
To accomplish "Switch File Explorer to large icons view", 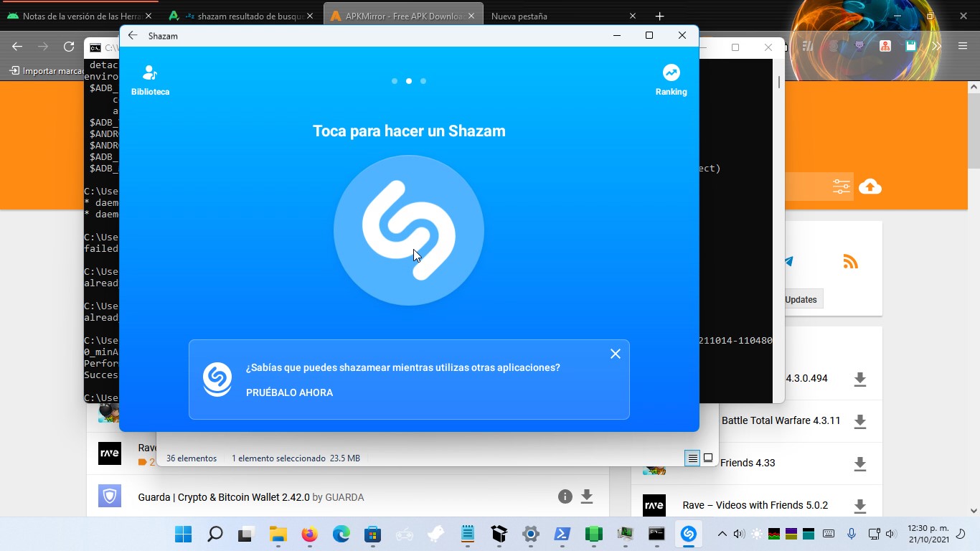I will pyautogui.click(x=708, y=458).
